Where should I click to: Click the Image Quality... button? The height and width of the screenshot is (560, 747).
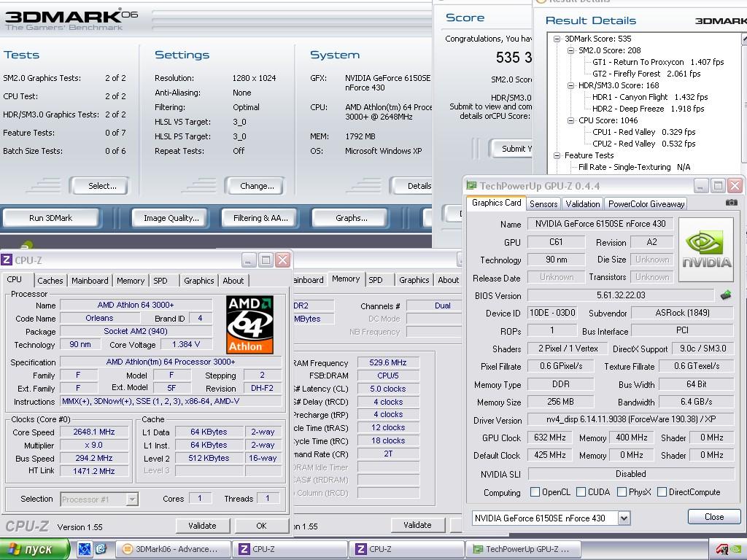(x=171, y=218)
